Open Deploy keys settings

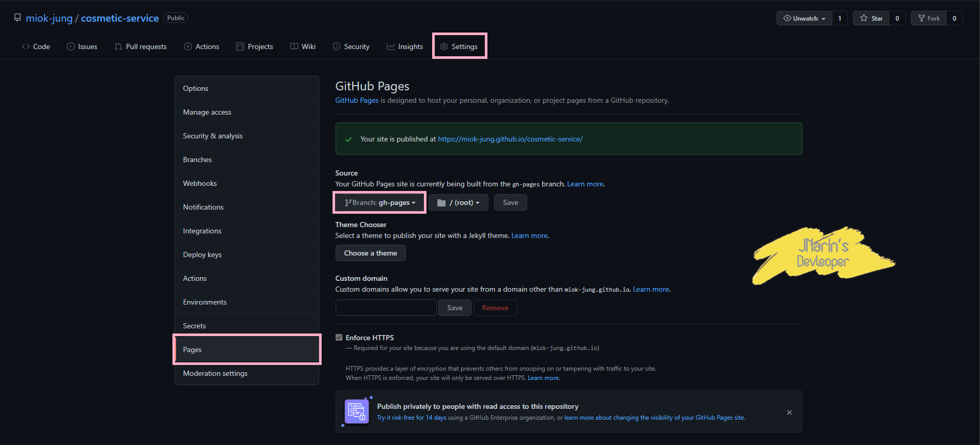tap(247, 255)
